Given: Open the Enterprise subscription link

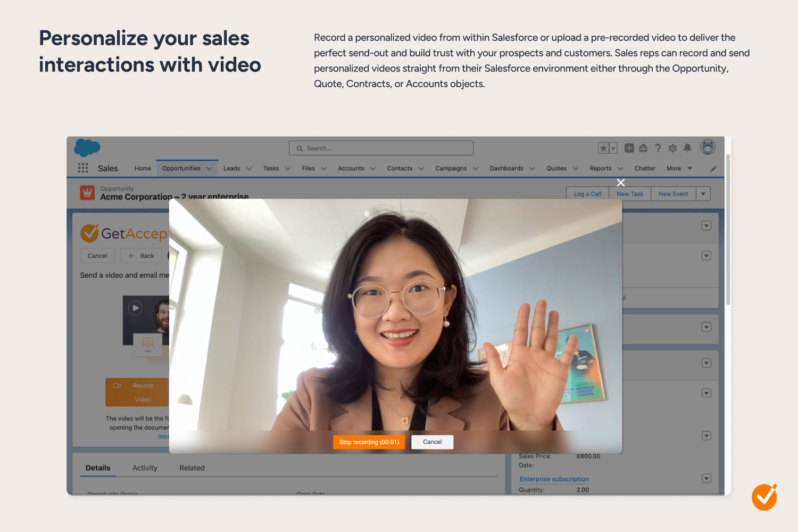Looking at the screenshot, I should (554, 479).
